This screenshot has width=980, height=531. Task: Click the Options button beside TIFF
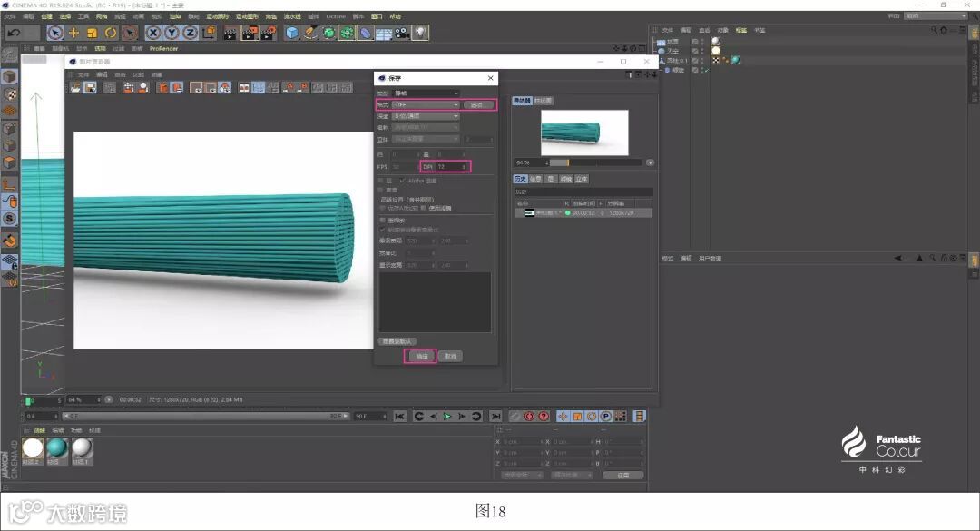(x=478, y=104)
